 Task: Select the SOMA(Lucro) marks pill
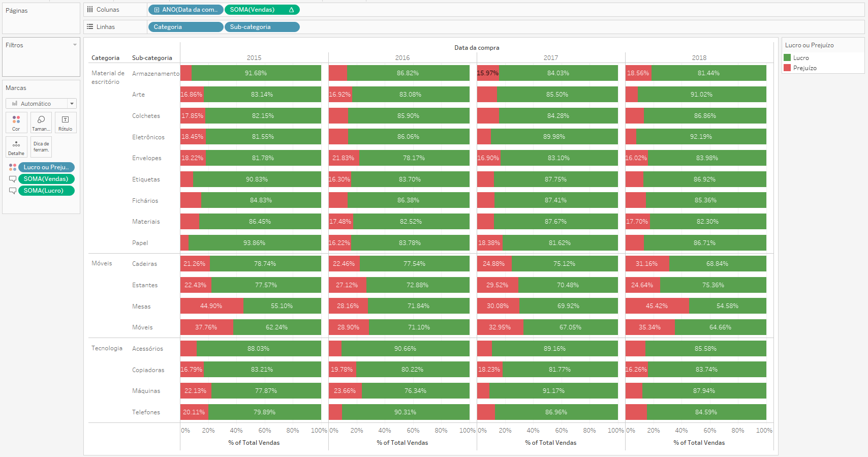pyautogui.click(x=46, y=191)
